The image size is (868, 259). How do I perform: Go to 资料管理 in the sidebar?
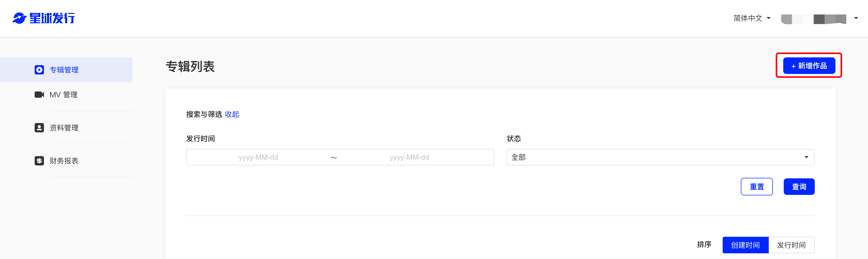pyautogui.click(x=66, y=128)
